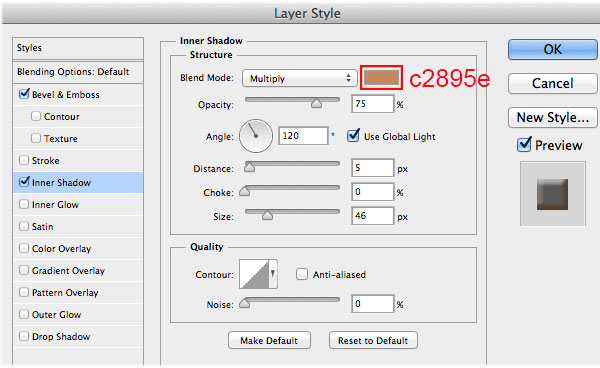Enable the Satin checkbox
The image size is (600, 368).
[24, 226]
